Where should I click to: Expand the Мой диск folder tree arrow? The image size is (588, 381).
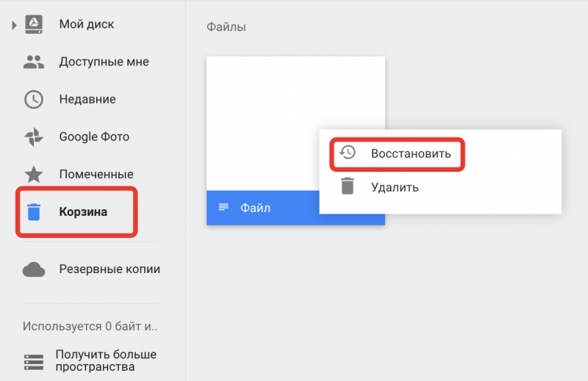14,25
